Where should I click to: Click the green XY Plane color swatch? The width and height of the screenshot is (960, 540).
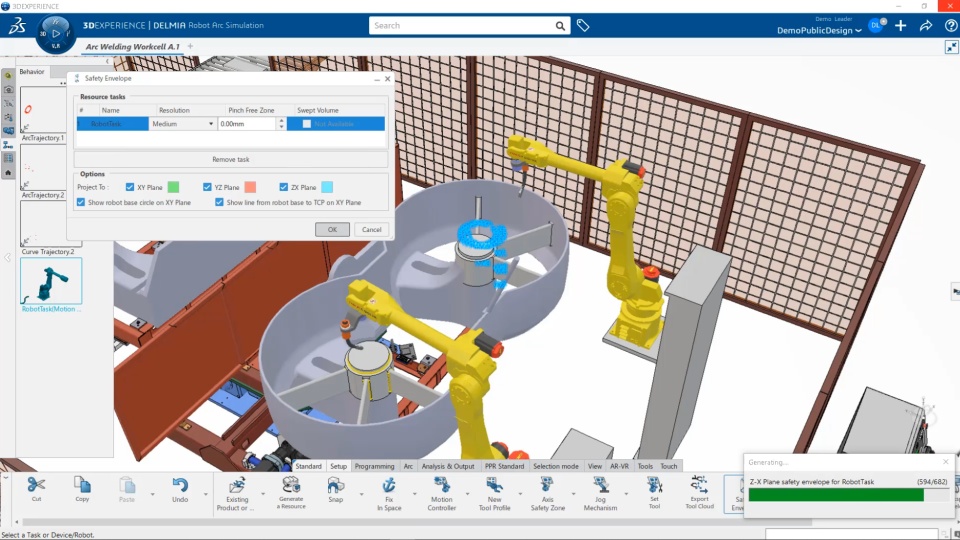pos(173,187)
